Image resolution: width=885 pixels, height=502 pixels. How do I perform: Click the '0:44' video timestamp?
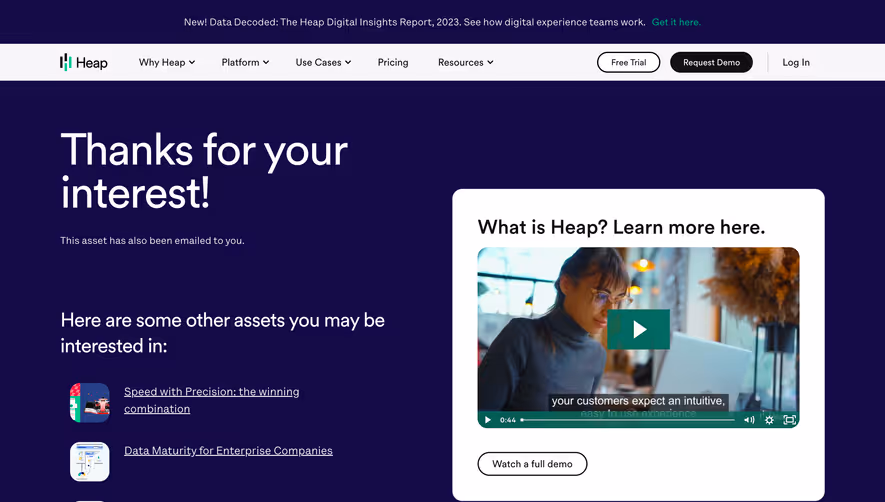click(507, 420)
